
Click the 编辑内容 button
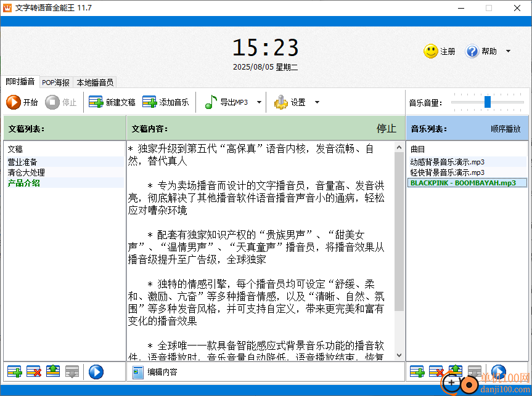pos(155,371)
